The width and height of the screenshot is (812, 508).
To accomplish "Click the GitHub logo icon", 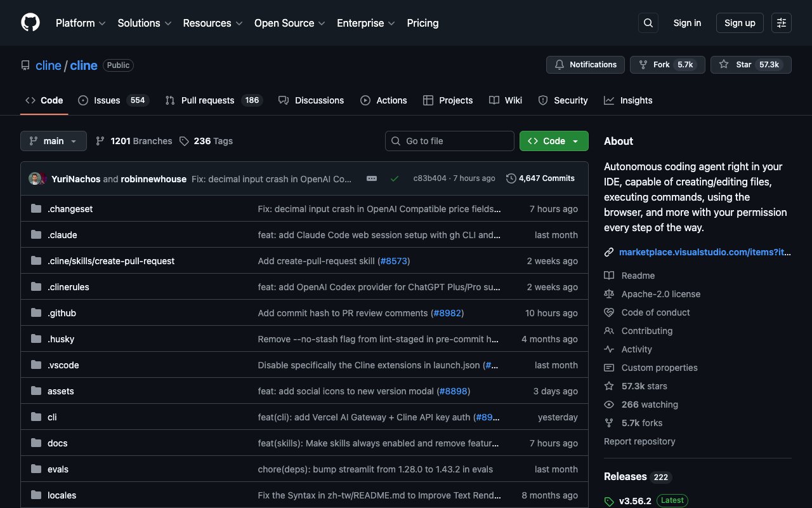I will pos(30,22).
